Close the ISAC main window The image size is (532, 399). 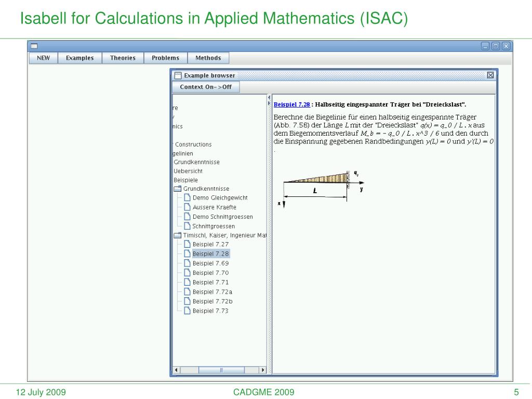pyautogui.click(x=506, y=46)
